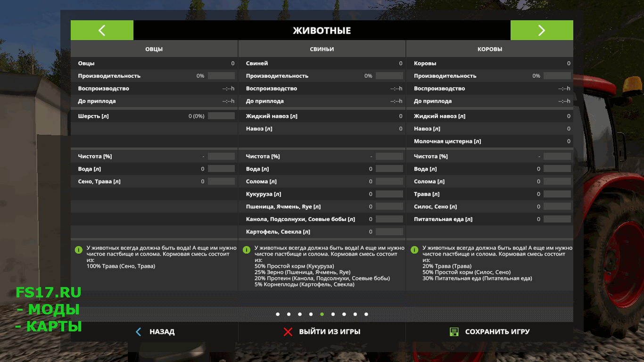
Task: Click Молочная цистерна [л] row
Action: [490, 141]
